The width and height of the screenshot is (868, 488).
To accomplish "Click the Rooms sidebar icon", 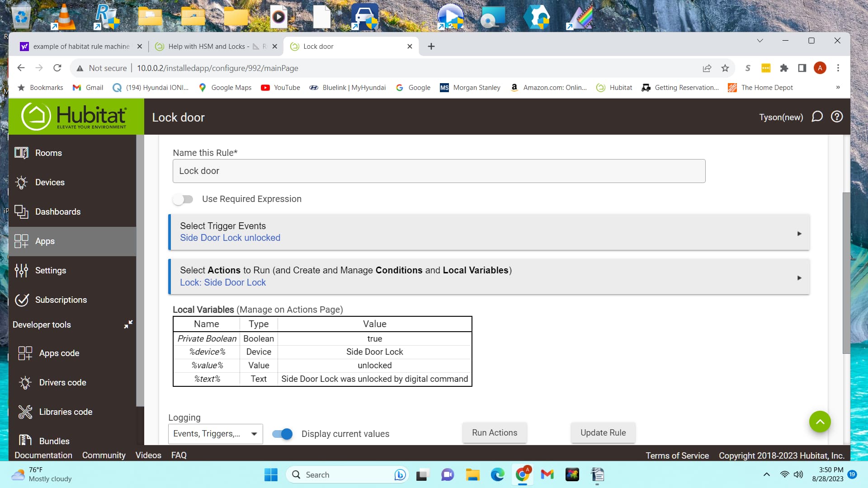I will tap(21, 153).
